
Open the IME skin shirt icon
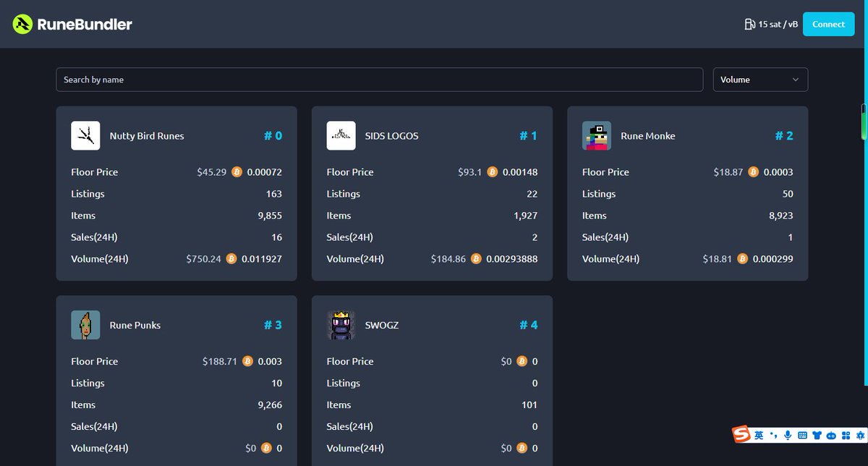click(x=817, y=436)
